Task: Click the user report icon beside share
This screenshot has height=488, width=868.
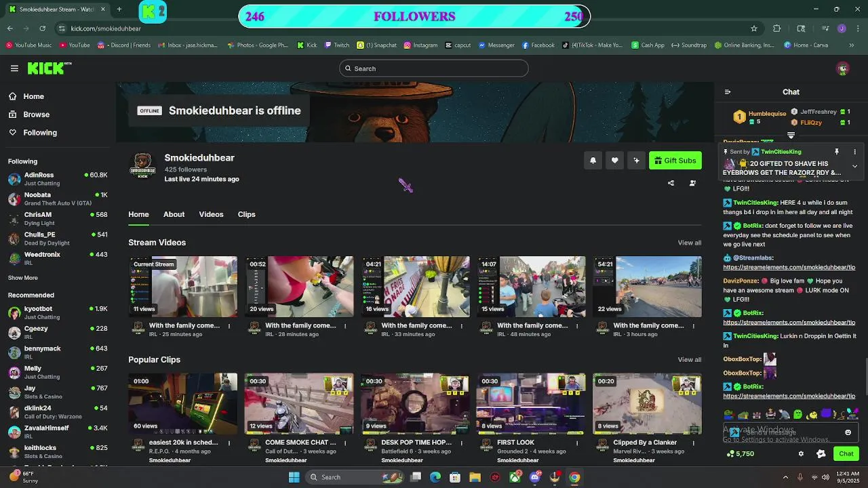Action: pyautogui.click(x=692, y=183)
